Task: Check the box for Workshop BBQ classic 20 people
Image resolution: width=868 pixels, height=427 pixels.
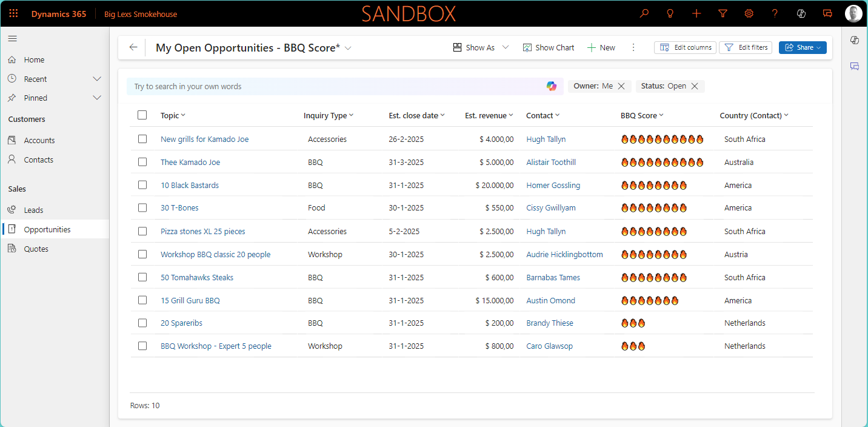Action: tap(142, 254)
